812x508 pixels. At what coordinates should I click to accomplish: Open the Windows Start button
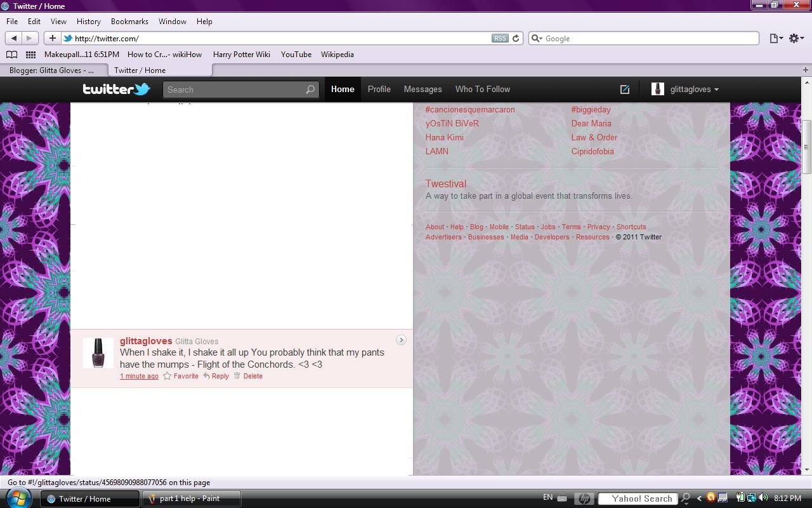coord(18,498)
